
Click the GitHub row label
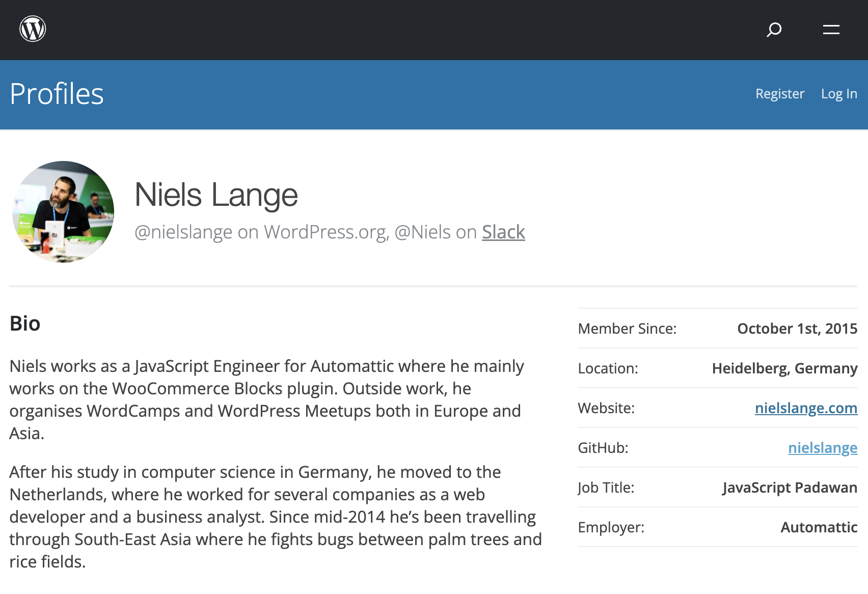[x=603, y=448]
